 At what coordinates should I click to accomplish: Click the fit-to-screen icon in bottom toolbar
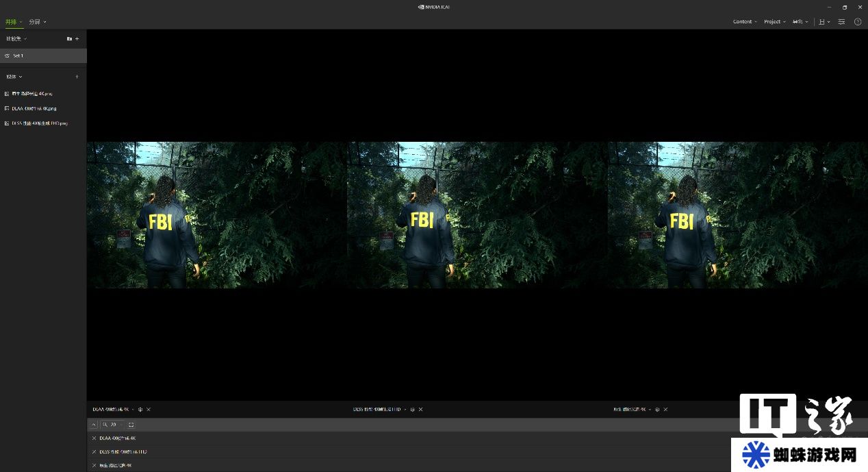coord(131,425)
